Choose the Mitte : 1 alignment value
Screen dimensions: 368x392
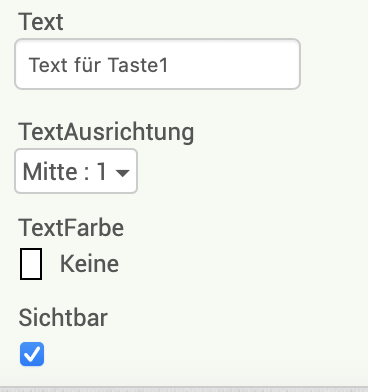pos(65,172)
